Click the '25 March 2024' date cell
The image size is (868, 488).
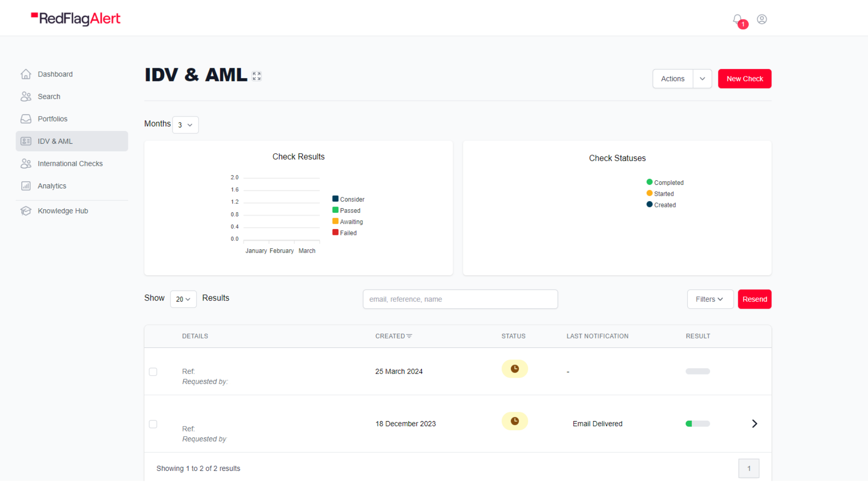(399, 371)
